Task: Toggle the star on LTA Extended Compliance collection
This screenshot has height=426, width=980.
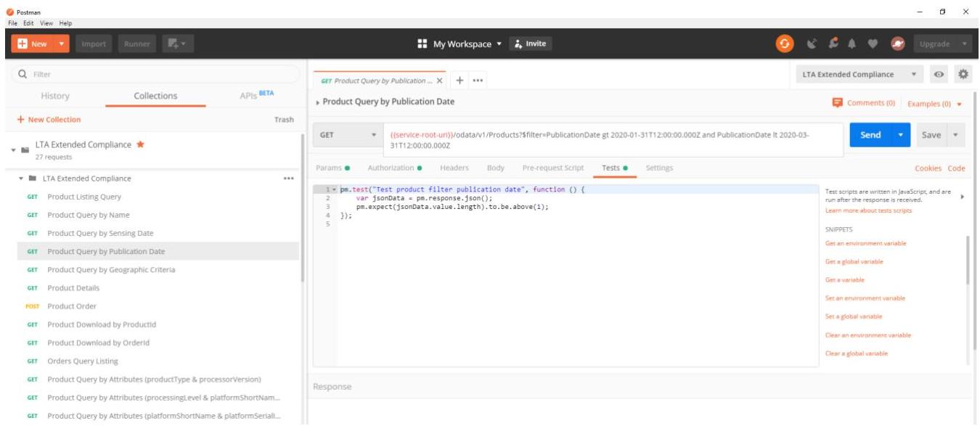Action: [141, 144]
